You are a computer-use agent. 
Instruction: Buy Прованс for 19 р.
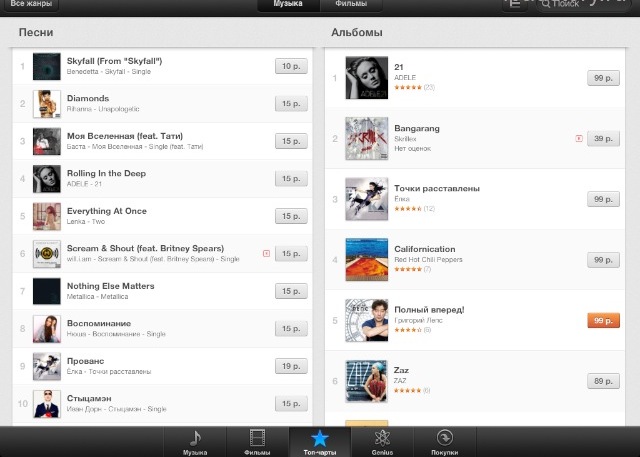coord(291,366)
